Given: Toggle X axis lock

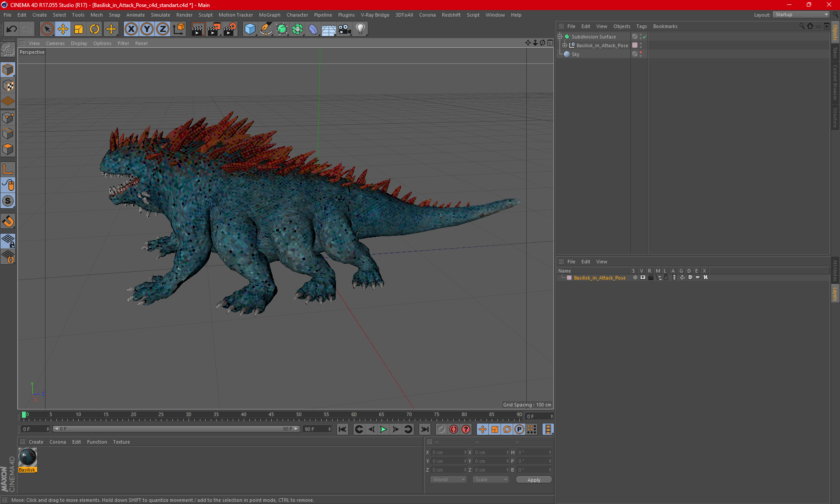Looking at the screenshot, I should coord(131,29).
